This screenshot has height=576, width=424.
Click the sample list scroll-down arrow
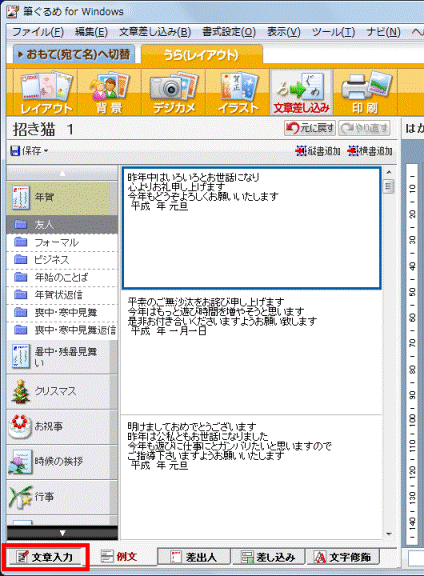tap(389, 534)
